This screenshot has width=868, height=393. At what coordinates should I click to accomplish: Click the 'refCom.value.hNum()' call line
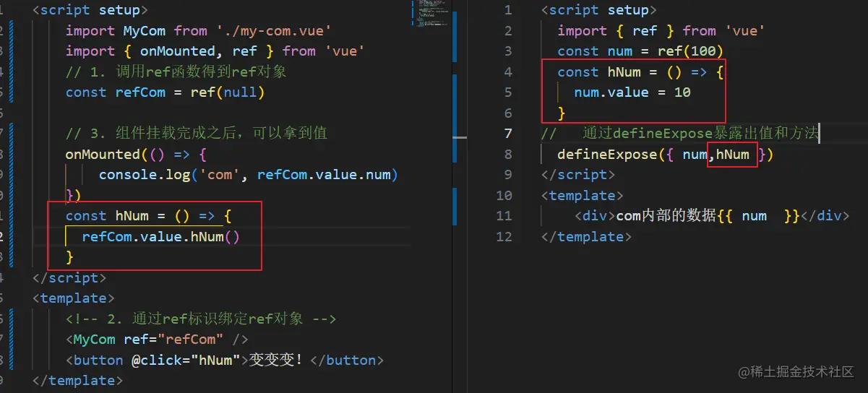coord(160,236)
